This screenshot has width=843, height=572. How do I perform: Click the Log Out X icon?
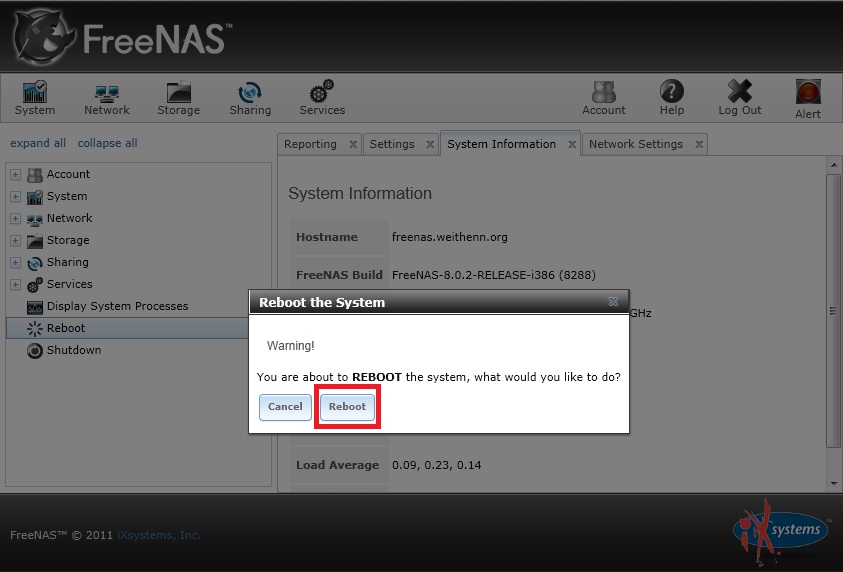(740, 91)
